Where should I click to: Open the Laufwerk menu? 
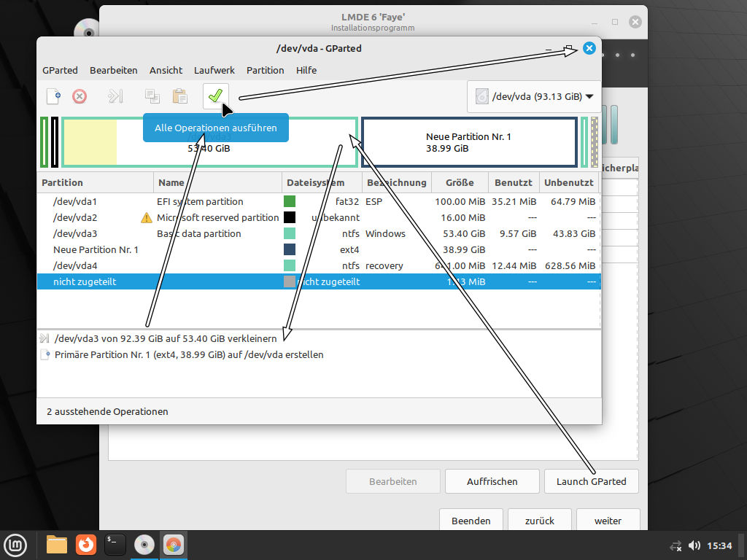click(x=214, y=70)
